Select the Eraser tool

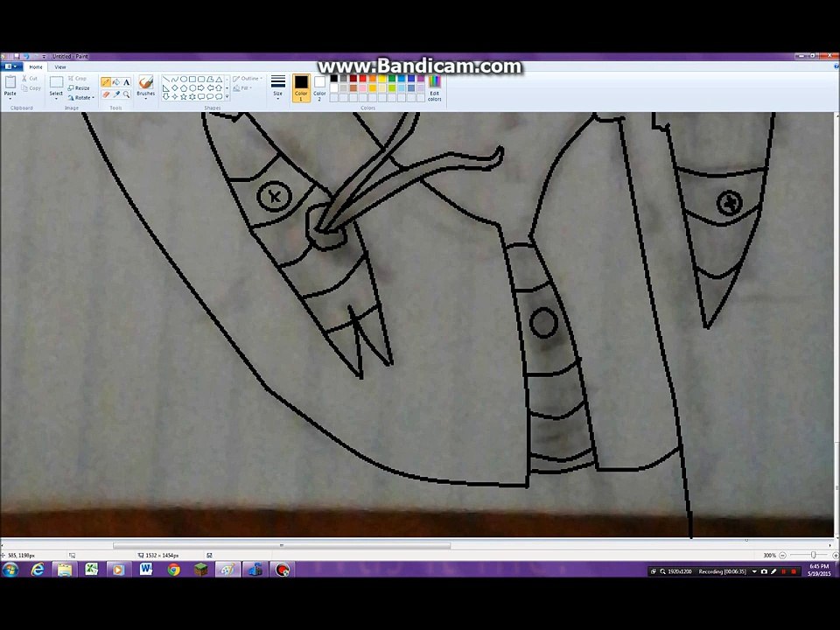[x=106, y=94]
